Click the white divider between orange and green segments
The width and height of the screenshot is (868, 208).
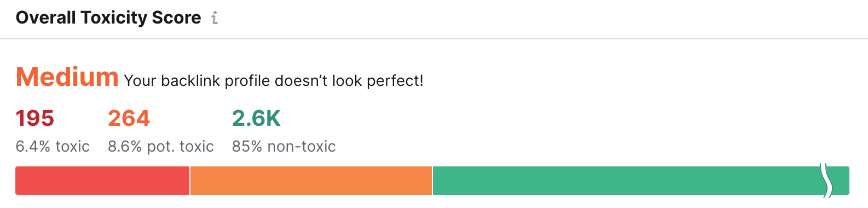(x=432, y=181)
